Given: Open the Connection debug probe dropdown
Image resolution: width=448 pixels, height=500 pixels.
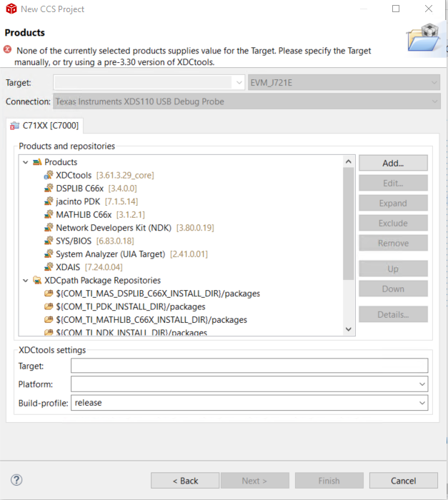Looking at the screenshot, I should click(434, 101).
